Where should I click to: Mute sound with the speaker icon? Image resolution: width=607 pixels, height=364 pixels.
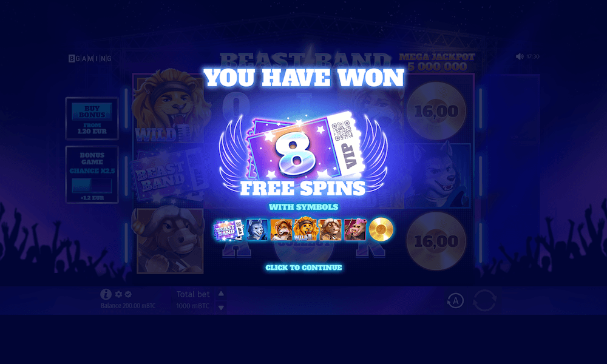pyautogui.click(x=520, y=56)
